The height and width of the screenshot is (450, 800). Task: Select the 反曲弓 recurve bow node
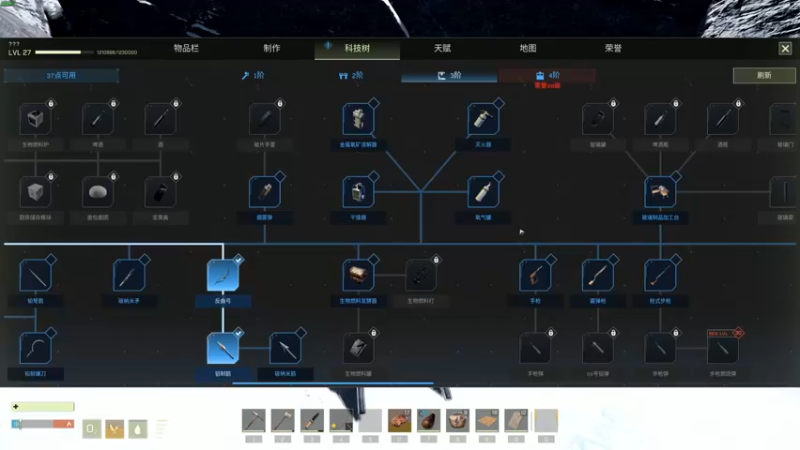point(223,276)
